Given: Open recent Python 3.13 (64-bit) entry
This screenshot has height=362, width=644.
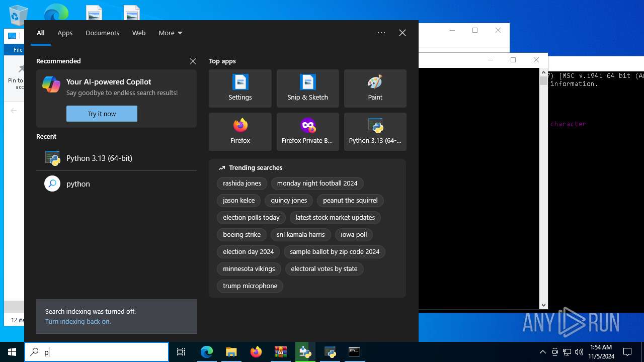Looking at the screenshot, I should [116, 158].
